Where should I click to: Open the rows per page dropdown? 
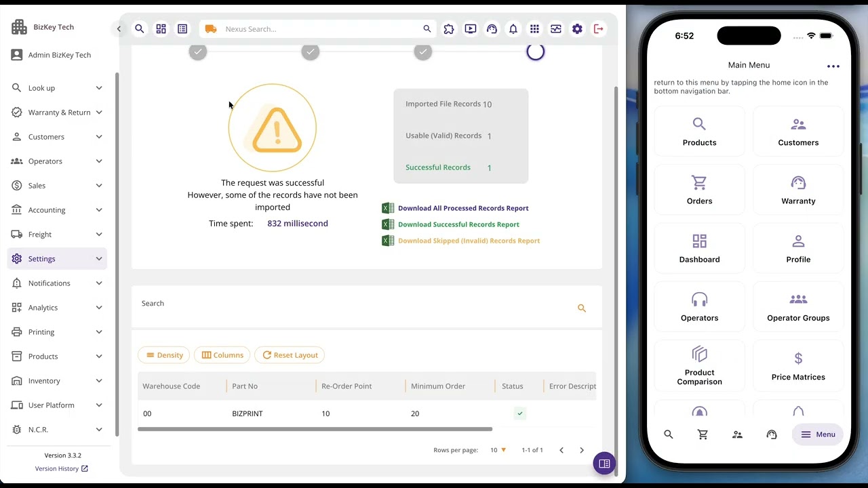498,450
